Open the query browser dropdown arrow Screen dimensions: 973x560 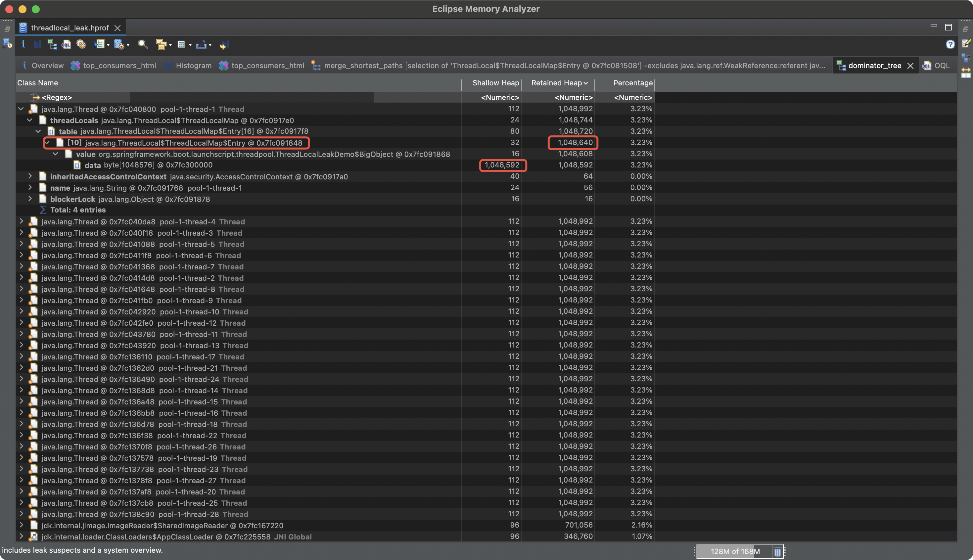(x=128, y=45)
